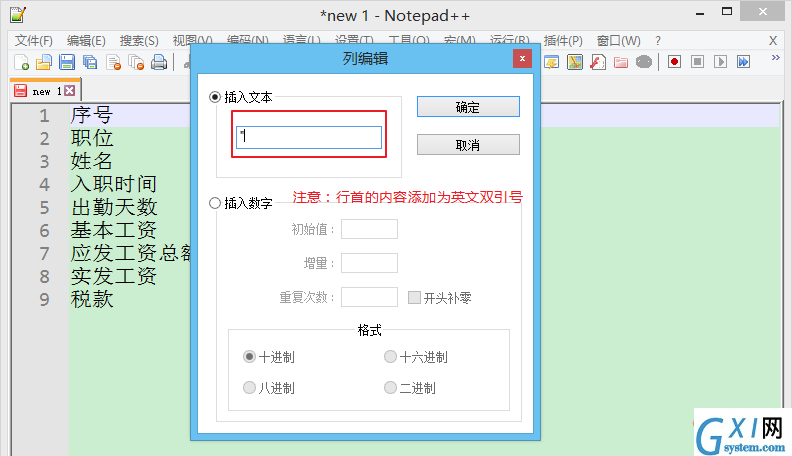Viewport: 792px width, 456px height.
Task: Click line 2 text 职位
Action: 91,138
